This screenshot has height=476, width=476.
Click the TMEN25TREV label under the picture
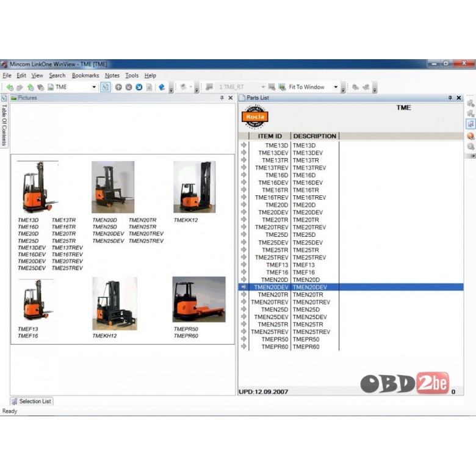click(146, 241)
